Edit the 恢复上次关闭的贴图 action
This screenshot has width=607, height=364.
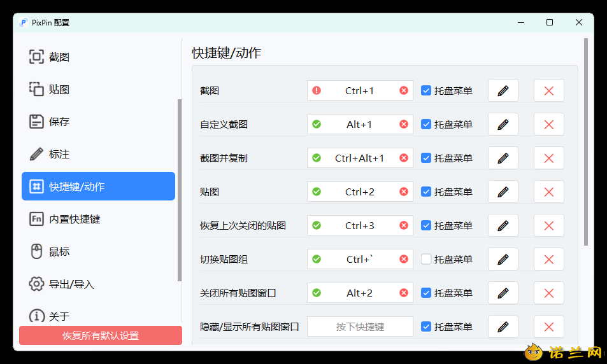(x=503, y=225)
